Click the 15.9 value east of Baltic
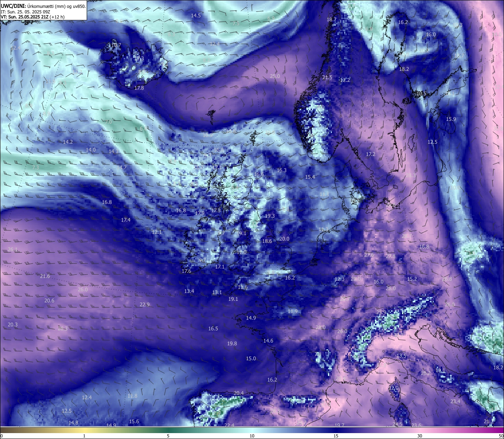504x439 pixels. click(451, 119)
